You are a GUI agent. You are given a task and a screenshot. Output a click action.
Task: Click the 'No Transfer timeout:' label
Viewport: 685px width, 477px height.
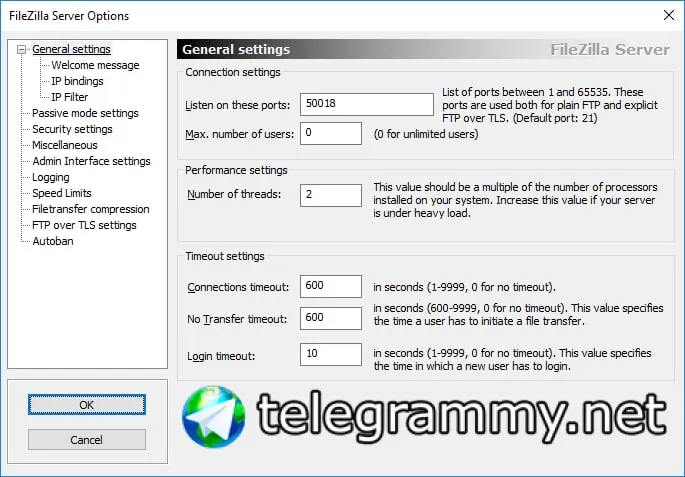(x=237, y=319)
